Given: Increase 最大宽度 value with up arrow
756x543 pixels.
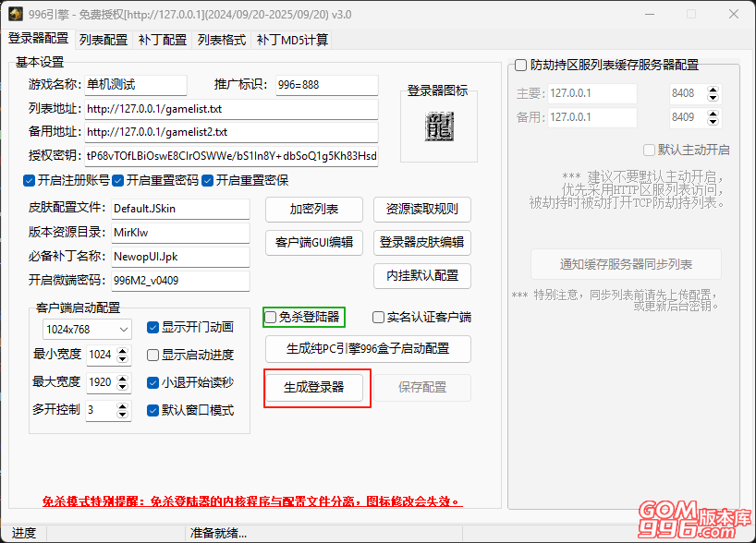Looking at the screenshot, I should pyautogui.click(x=124, y=378).
